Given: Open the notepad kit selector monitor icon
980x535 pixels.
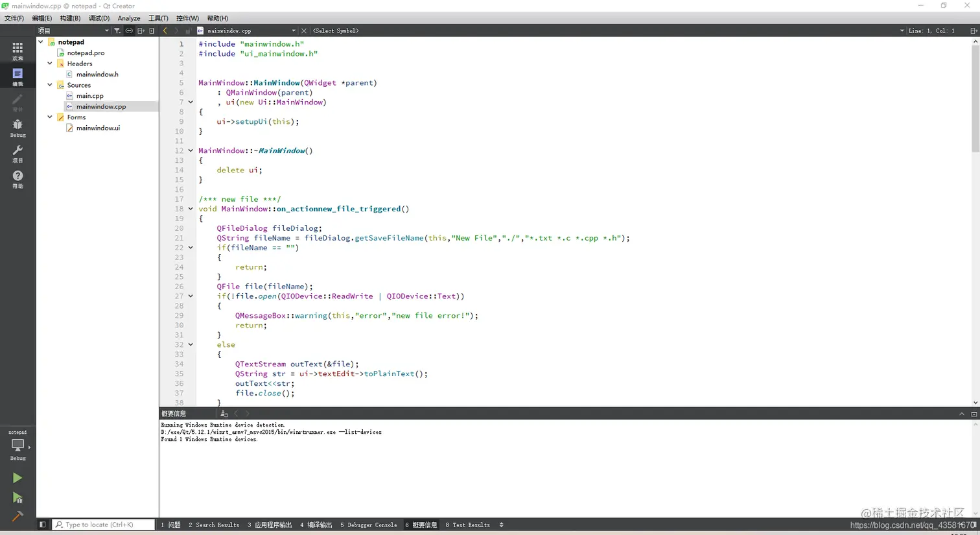Looking at the screenshot, I should 17,445.
